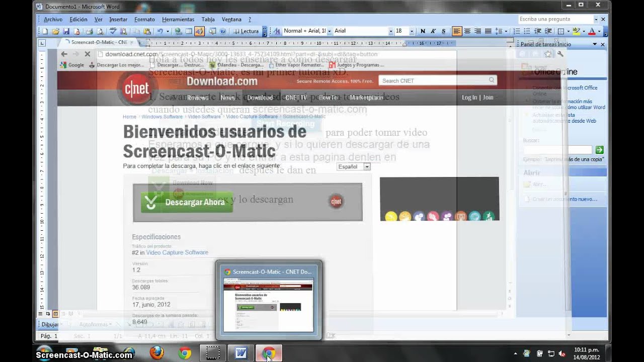644x362 pixels.
Task: Toggle the numbered list button
Action: click(x=517, y=31)
